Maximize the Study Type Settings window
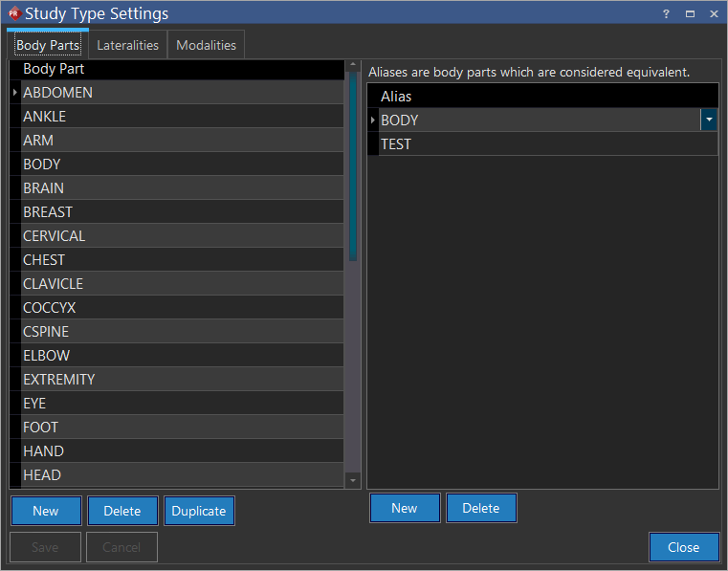 [x=690, y=14]
